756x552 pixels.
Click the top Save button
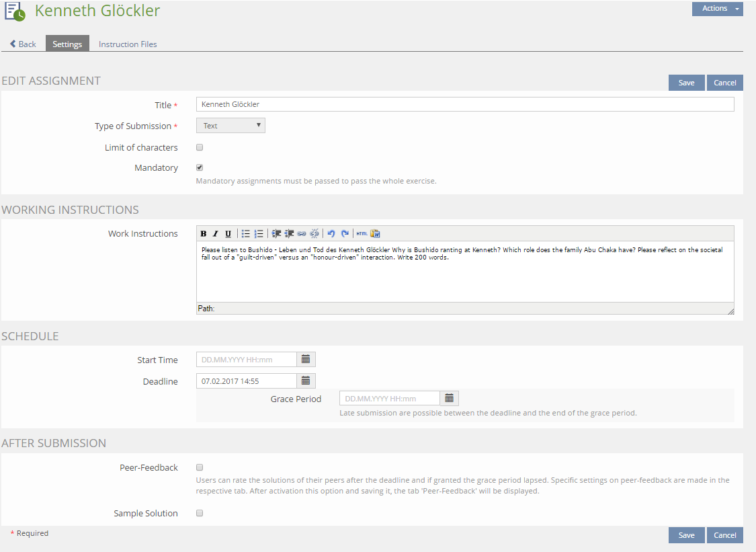[x=686, y=83]
